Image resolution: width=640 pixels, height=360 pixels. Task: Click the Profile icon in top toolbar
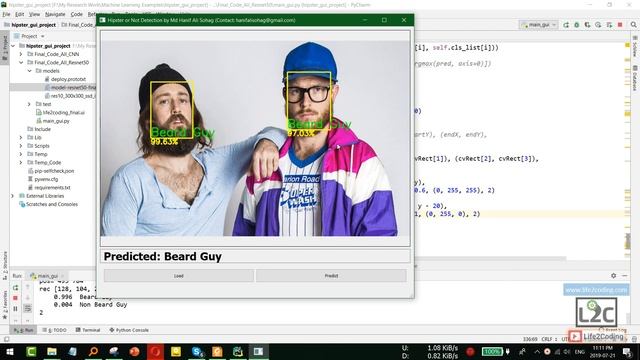[x=598, y=25]
